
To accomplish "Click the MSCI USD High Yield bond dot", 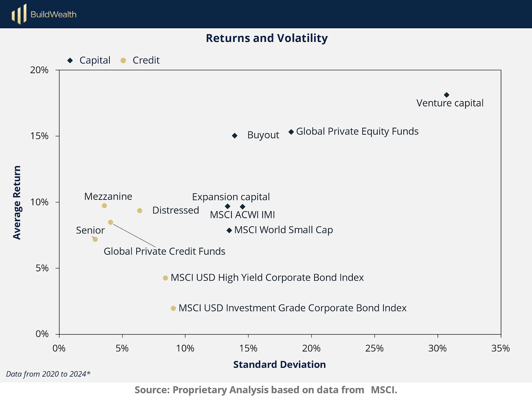I will 166,278.
